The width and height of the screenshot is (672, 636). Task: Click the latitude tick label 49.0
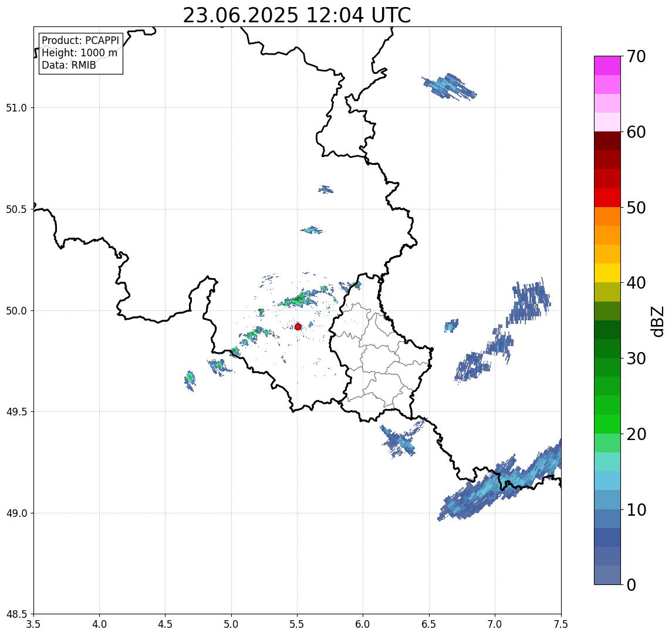pyautogui.click(x=16, y=513)
